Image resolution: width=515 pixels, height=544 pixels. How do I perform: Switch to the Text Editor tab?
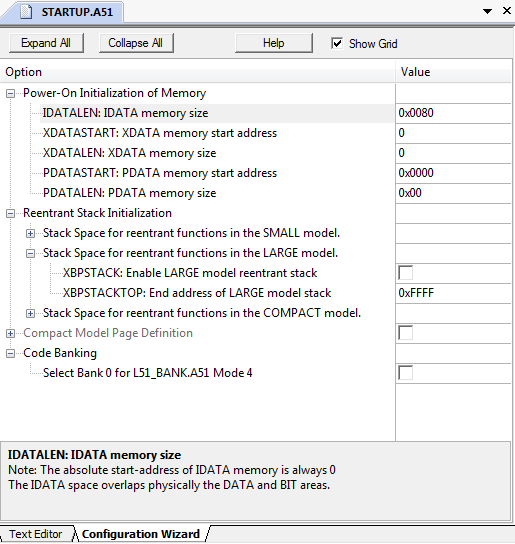[36, 534]
